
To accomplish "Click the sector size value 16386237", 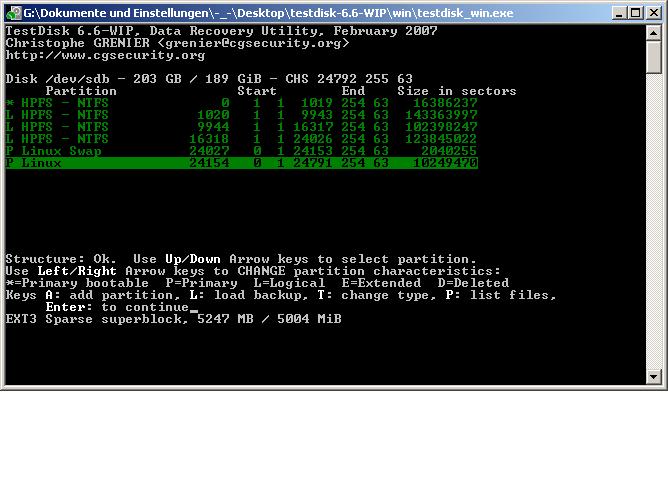I will 445,103.
